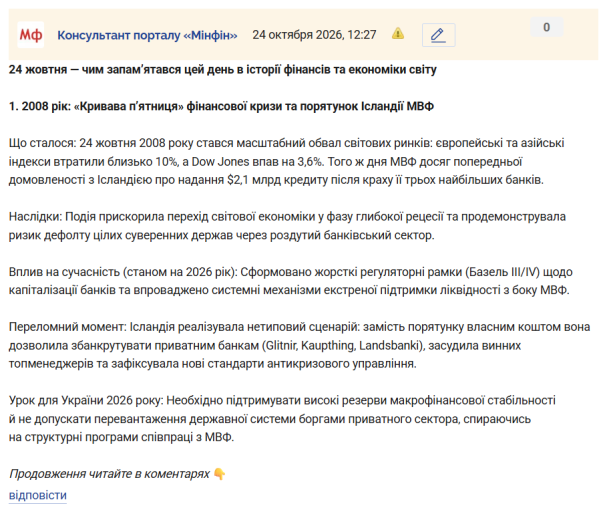Click the Мф avatar logo
The image size is (607, 512).
point(31,35)
